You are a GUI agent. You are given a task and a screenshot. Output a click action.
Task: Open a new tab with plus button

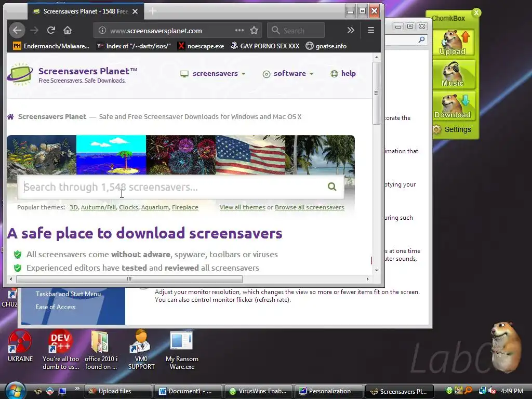pos(153,11)
